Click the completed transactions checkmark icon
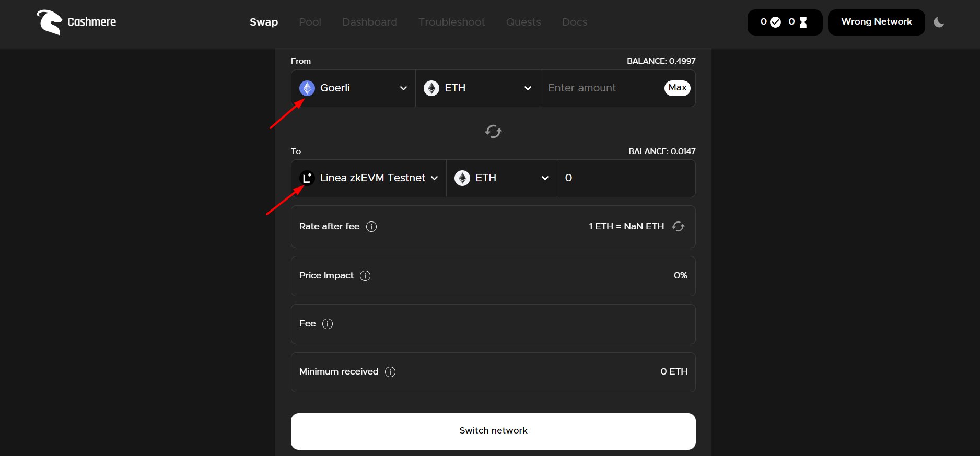 [x=776, y=22]
